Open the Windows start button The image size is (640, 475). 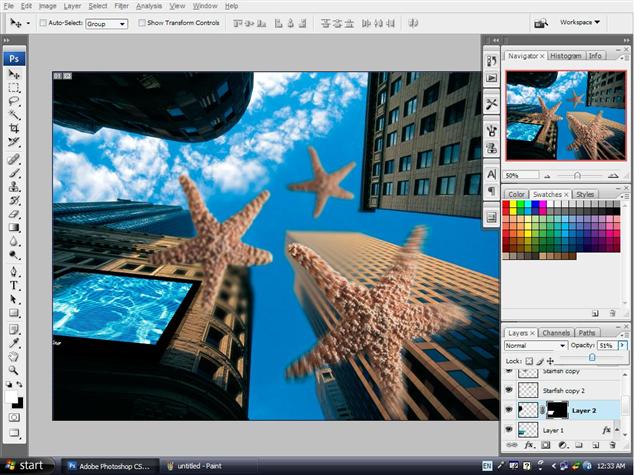[x=28, y=466]
